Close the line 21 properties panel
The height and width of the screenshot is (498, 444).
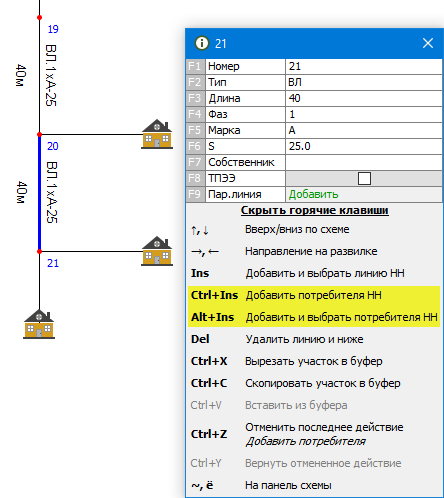(x=428, y=43)
